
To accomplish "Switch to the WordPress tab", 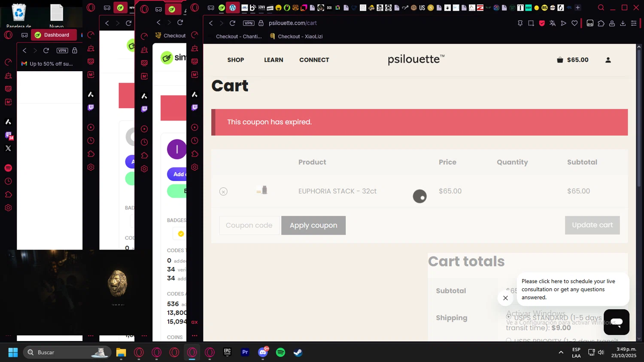I will pyautogui.click(x=232, y=8).
